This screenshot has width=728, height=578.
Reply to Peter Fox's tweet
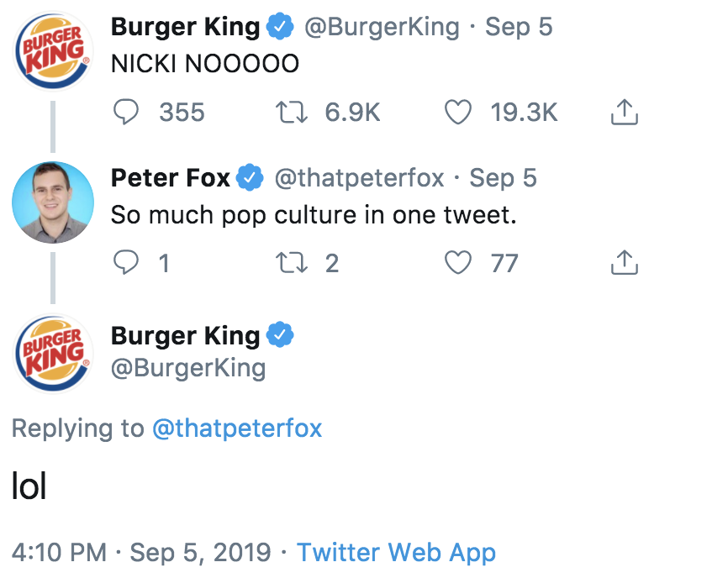click(x=127, y=264)
